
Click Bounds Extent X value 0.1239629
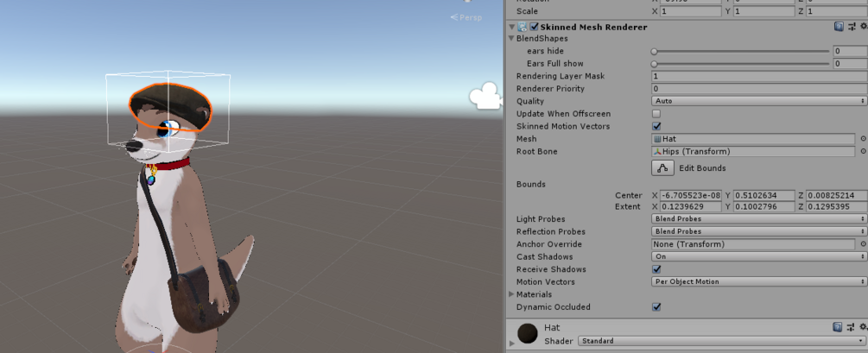pos(691,207)
